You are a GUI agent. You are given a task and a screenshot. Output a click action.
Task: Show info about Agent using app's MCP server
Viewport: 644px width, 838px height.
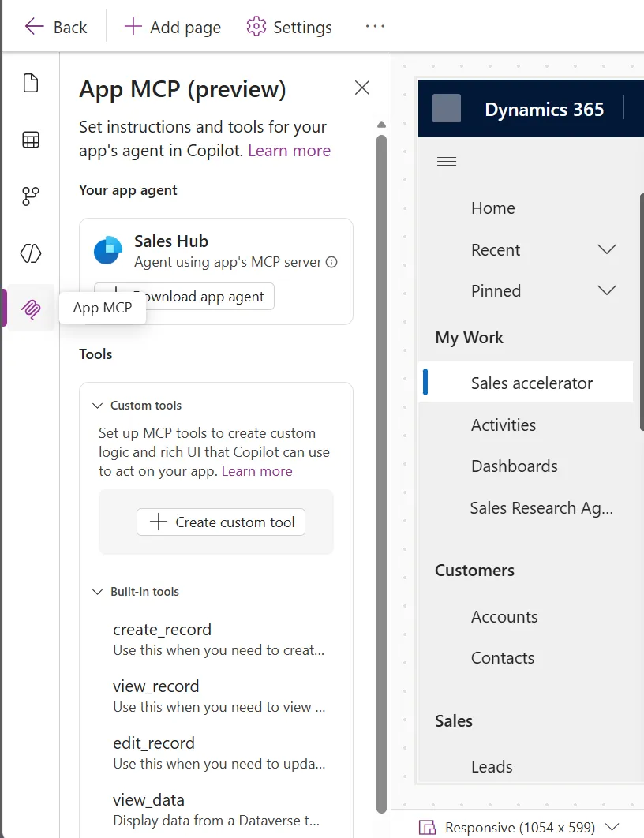tap(331, 262)
